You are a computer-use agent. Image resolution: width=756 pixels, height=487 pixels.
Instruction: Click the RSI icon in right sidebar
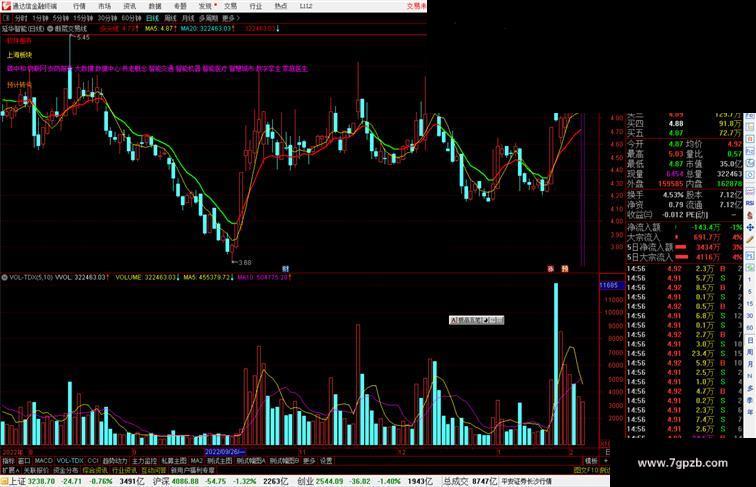[750, 203]
